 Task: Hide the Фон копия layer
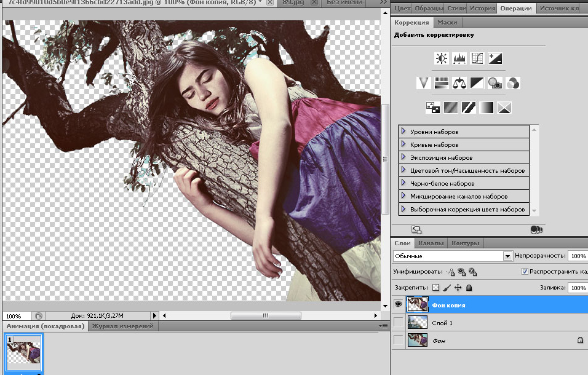[x=398, y=304]
